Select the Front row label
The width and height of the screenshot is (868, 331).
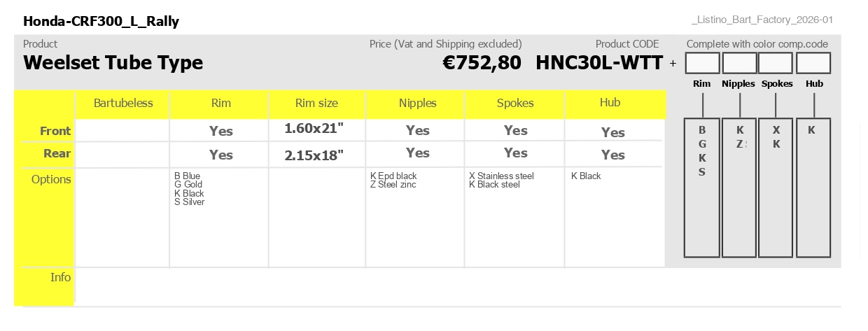(x=55, y=131)
